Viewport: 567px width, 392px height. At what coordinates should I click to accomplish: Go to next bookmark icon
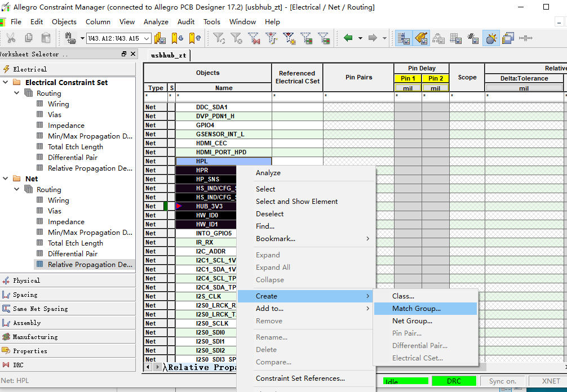click(x=177, y=38)
